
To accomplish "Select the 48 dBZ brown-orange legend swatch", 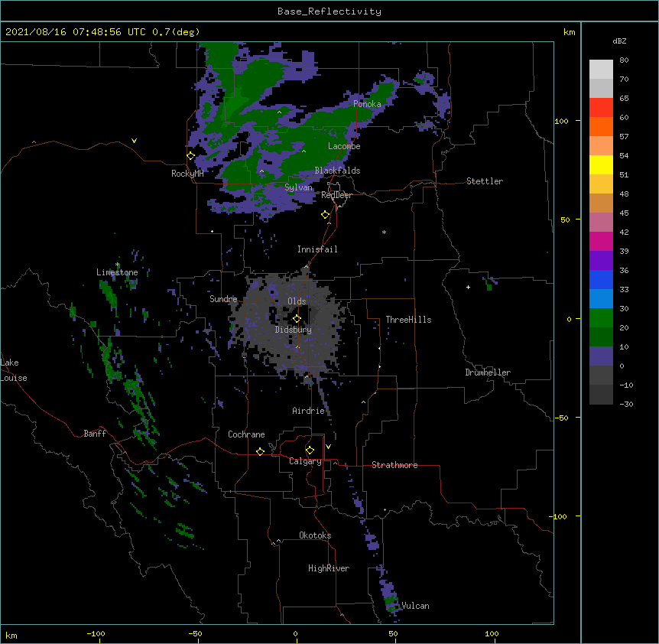I will pyautogui.click(x=601, y=203).
